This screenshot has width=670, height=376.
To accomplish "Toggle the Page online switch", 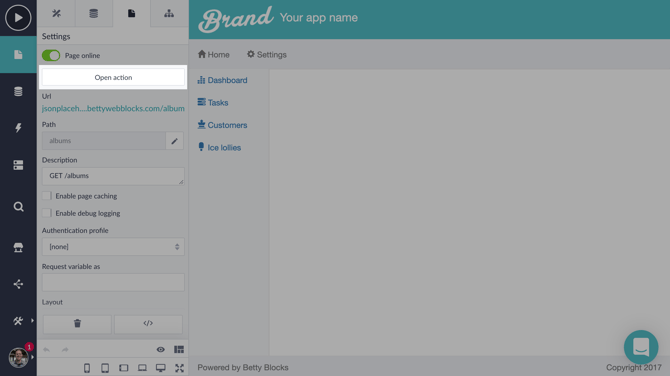I will pyautogui.click(x=51, y=56).
